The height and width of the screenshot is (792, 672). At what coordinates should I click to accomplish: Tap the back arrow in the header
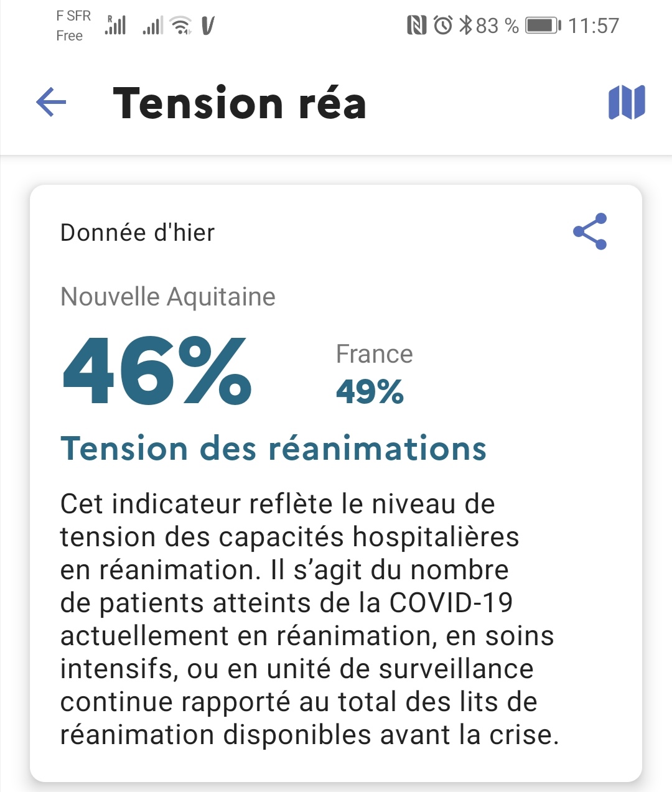coord(51,103)
